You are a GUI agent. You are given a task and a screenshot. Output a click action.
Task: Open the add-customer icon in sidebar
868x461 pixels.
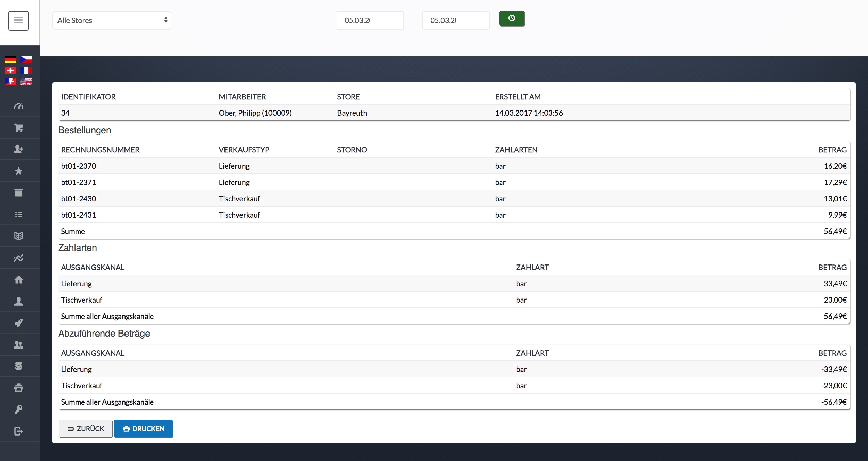point(19,149)
